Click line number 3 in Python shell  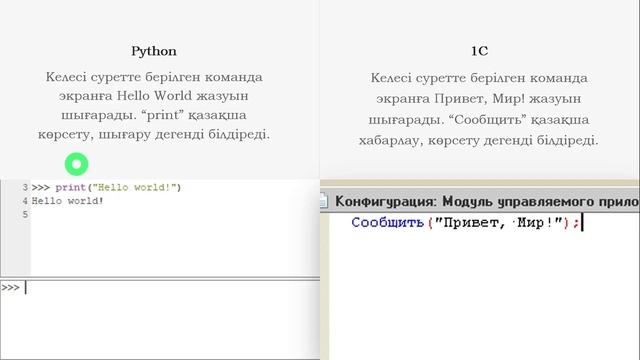pyautogui.click(x=25, y=187)
